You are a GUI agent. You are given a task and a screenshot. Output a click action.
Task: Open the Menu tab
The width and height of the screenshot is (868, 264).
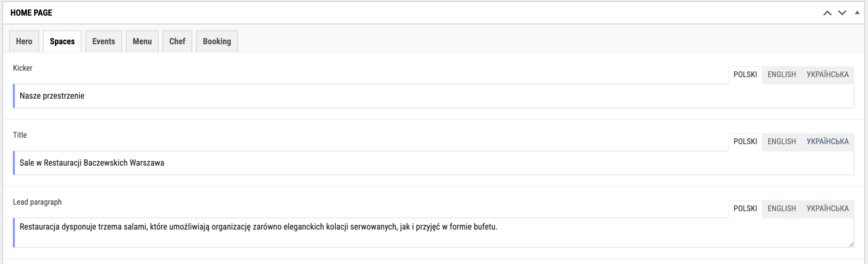coord(142,41)
